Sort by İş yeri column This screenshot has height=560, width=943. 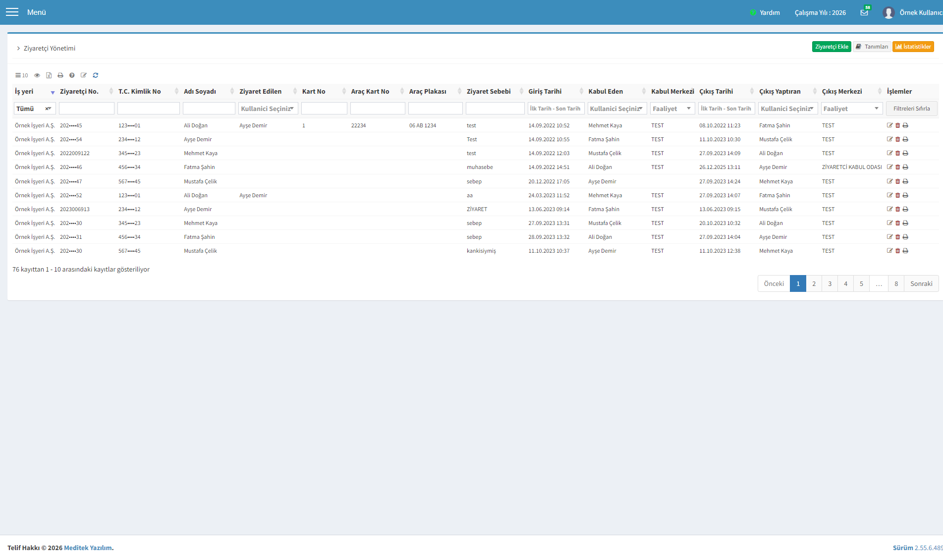pyautogui.click(x=35, y=92)
